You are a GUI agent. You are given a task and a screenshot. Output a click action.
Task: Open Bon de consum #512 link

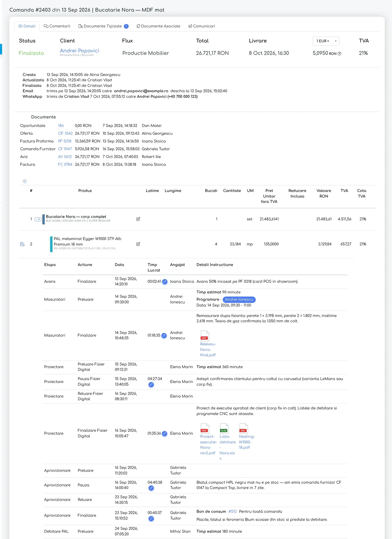point(233,512)
